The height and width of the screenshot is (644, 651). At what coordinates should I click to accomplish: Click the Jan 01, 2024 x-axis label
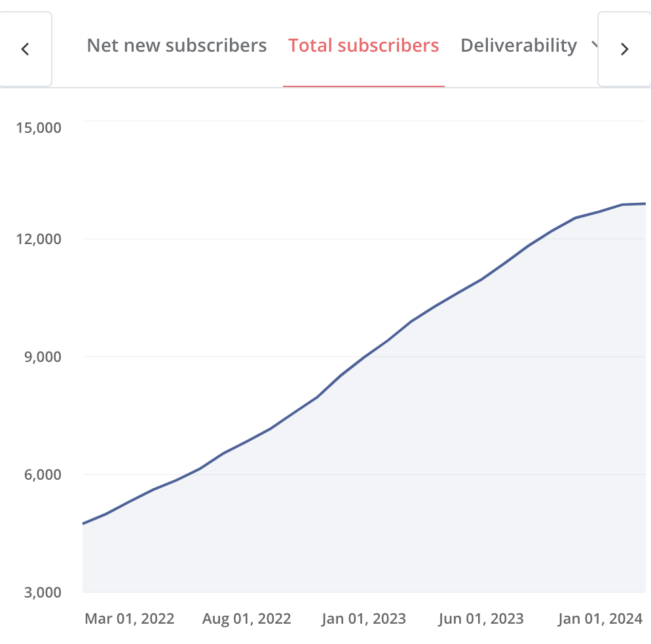click(600, 618)
